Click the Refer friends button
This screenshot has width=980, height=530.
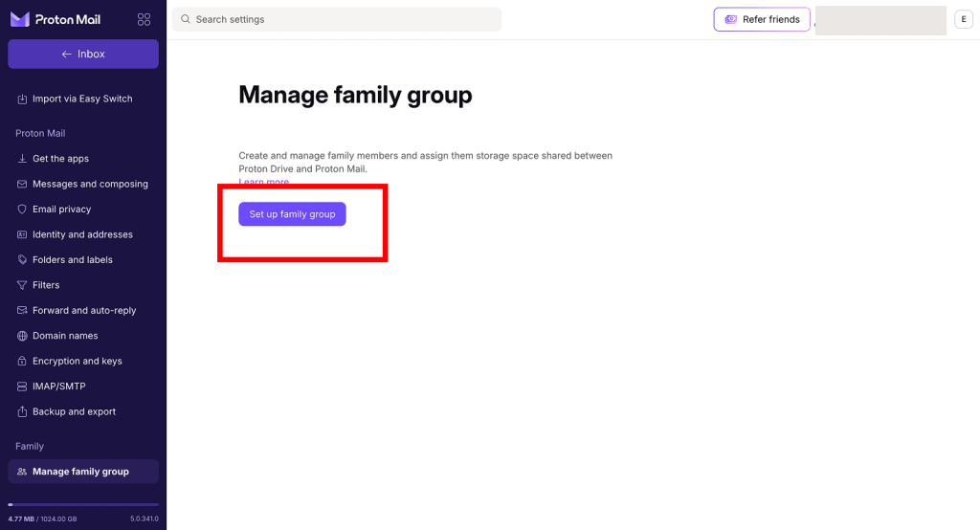762,19
